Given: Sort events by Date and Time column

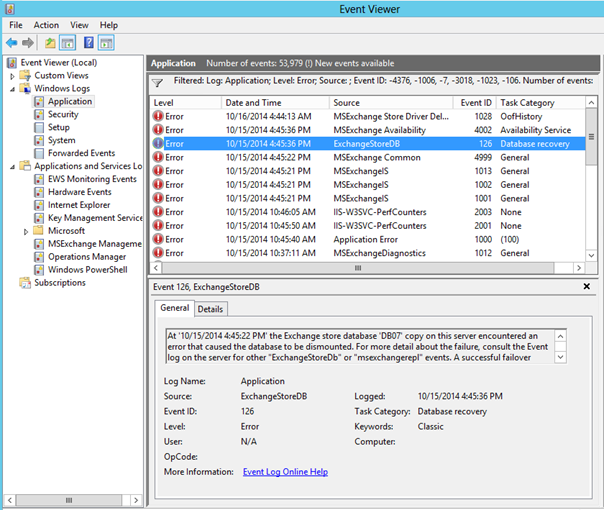Looking at the screenshot, I should 253,102.
